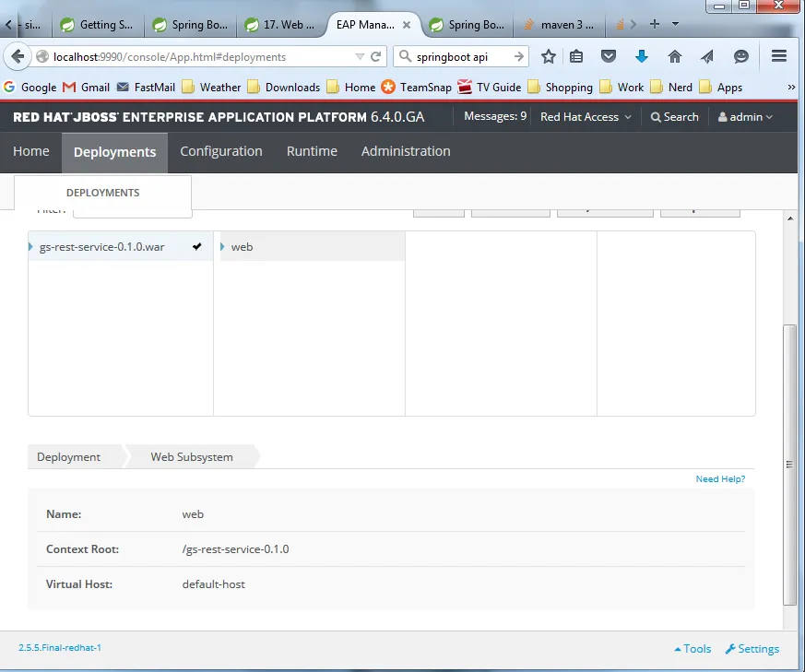Open the Apps bookmarks folder

click(x=721, y=88)
